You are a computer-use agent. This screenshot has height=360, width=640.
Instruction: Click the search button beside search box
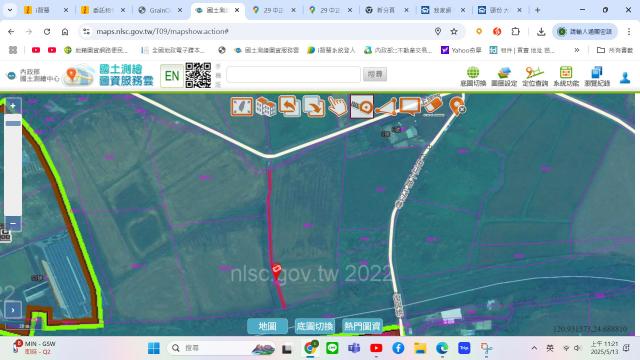tap(375, 74)
